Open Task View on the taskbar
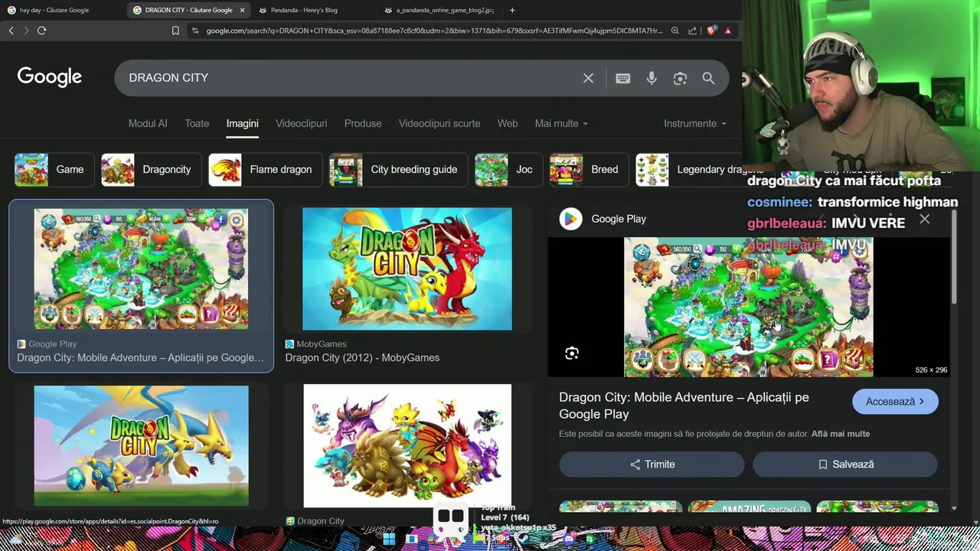The height and width of the screenshot is (551, 980). tap(412, 540)
